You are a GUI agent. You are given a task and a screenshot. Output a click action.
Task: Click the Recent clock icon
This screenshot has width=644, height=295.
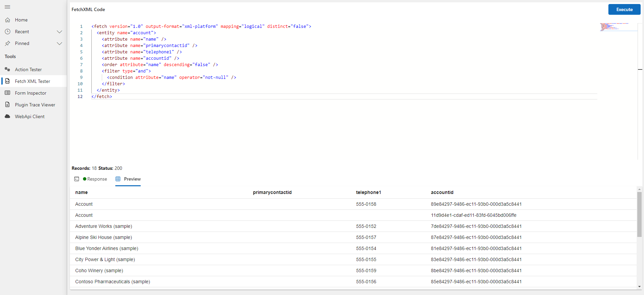[7, 32]
